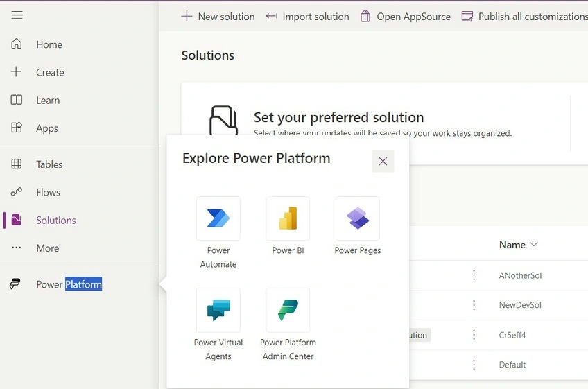The width and height of the screenshot is (588, 389).
Task: Expand the Name column sort chevron
Action: point(534,245)
